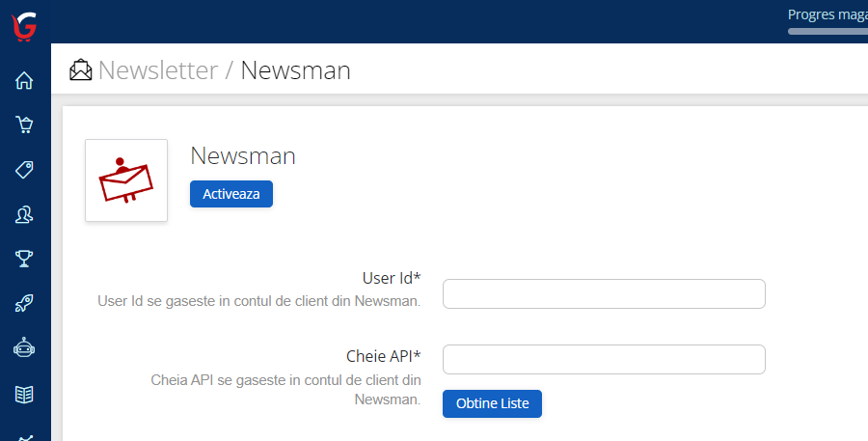
Task: Click the envelope Newsletter icon in header
Action: tap(81, 70)
